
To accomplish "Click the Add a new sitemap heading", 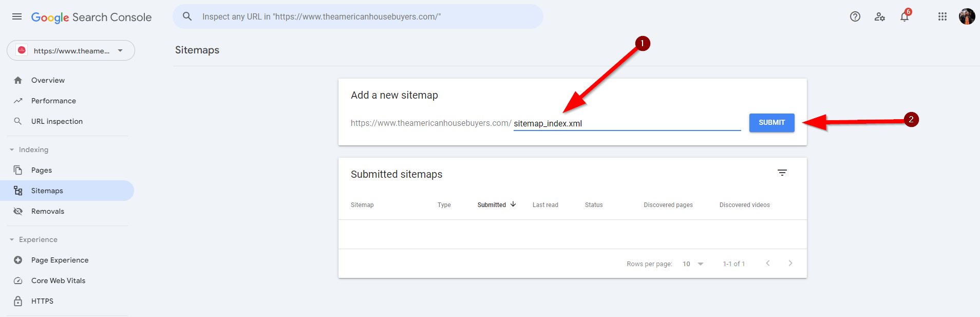I will (394, 95).
